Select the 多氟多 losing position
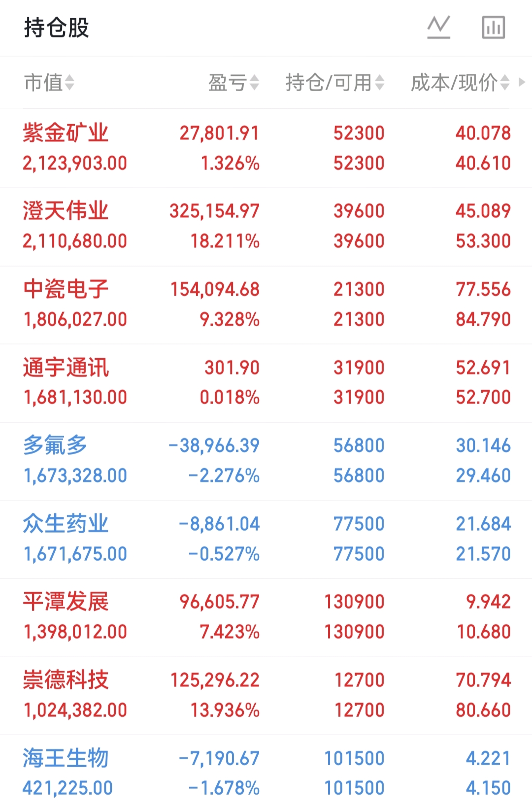This screenshot has height=811, width=532. (55, 446)
